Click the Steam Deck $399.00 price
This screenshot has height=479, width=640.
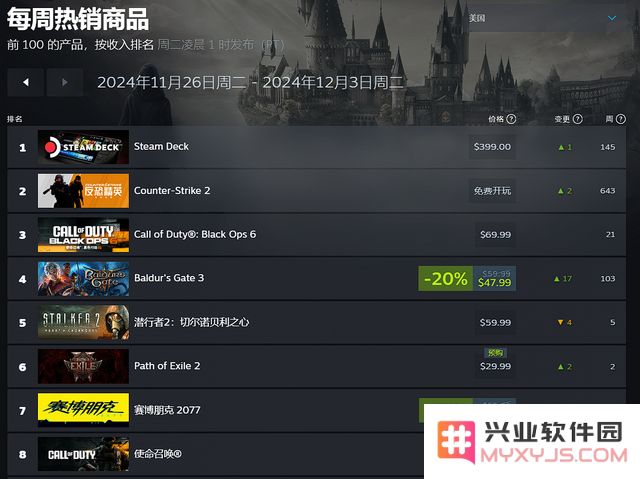click(492, 147)
